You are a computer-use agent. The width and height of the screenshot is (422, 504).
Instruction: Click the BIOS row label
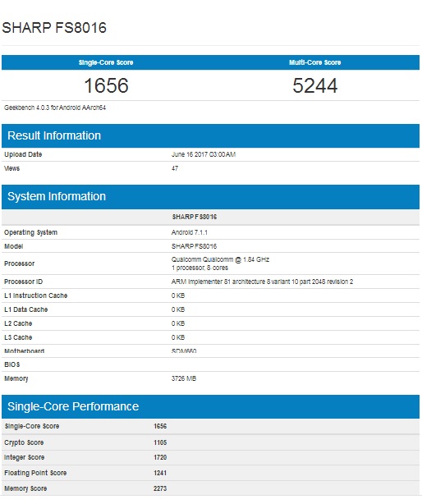tap(11, 364)
